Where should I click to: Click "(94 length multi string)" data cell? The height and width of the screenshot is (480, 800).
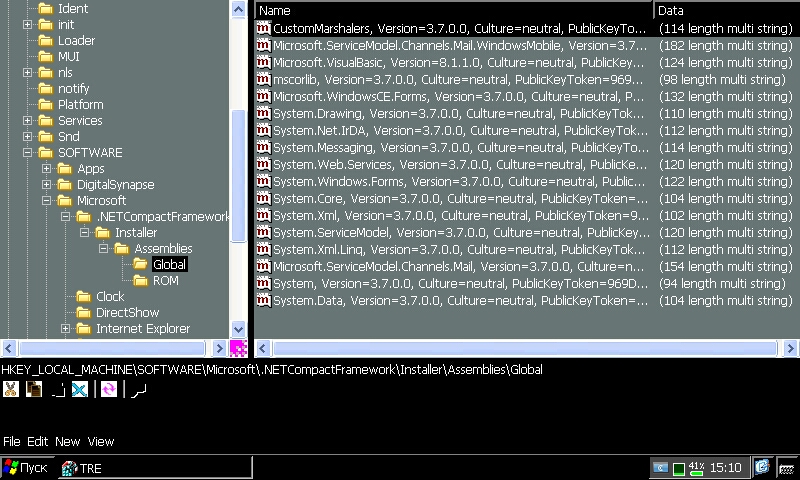(722, 283)
